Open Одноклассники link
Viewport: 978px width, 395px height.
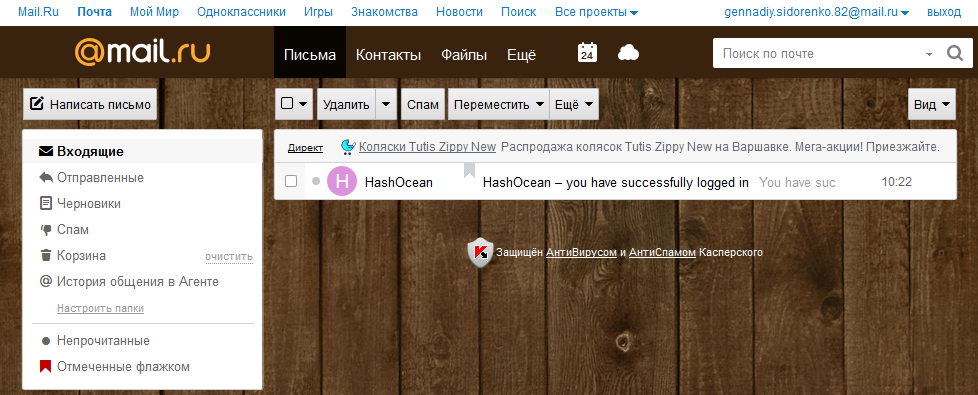(x=241, y=12)
